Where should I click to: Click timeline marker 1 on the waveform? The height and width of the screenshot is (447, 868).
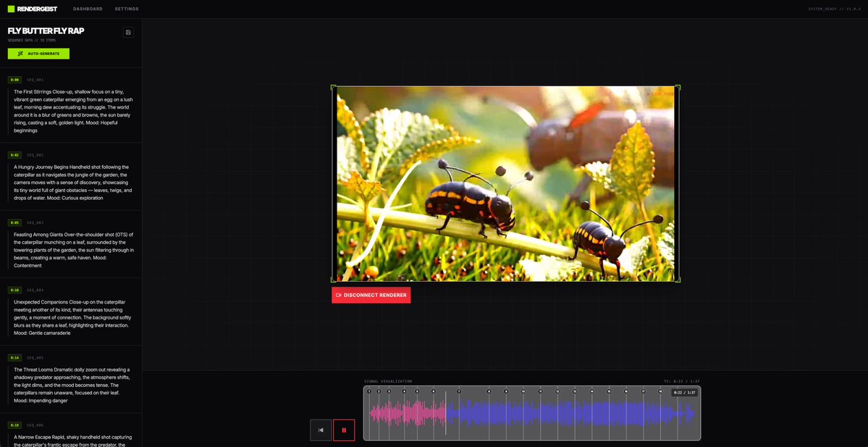coord(368,390)
